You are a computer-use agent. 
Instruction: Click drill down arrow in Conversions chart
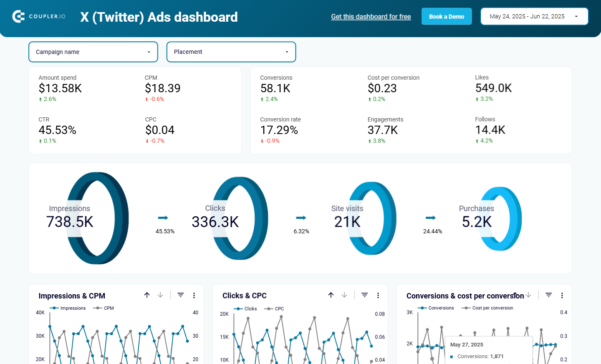[528, 295]
